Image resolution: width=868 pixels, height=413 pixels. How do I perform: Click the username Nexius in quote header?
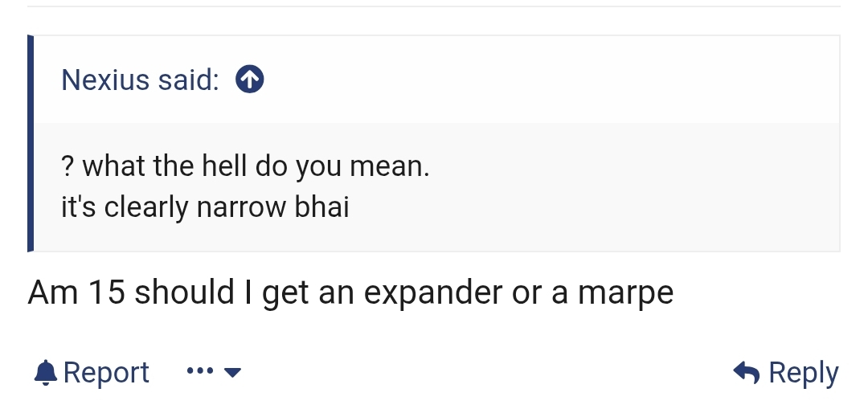tap(105, 80)
